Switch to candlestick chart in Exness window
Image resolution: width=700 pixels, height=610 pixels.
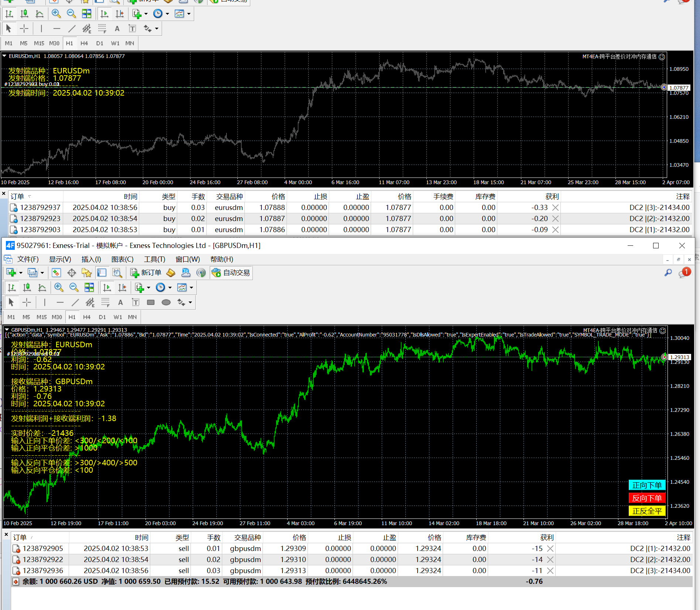tap(27, 287)
